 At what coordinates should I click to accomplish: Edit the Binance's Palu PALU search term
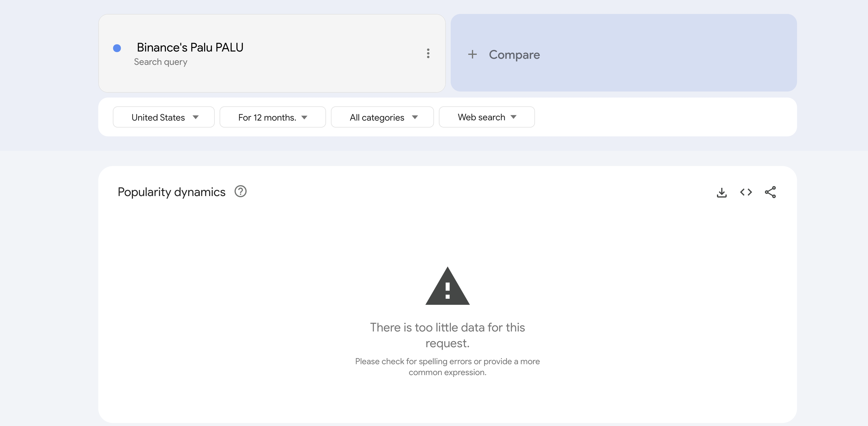point(190,48)
